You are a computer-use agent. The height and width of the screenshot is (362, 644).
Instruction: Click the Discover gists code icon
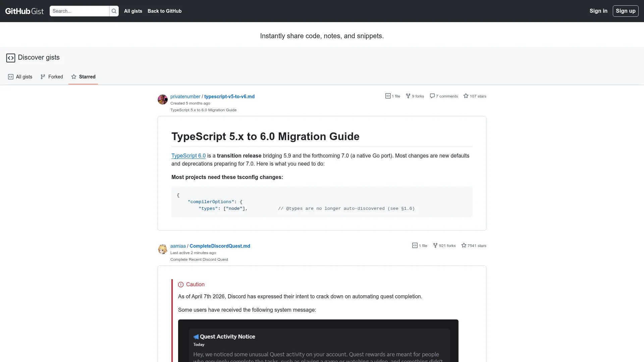pyautogui.click(x=11, y=58)
